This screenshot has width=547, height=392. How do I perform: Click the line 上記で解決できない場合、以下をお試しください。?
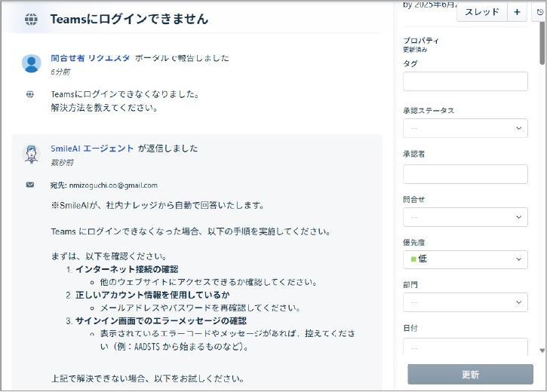(148, 378)
